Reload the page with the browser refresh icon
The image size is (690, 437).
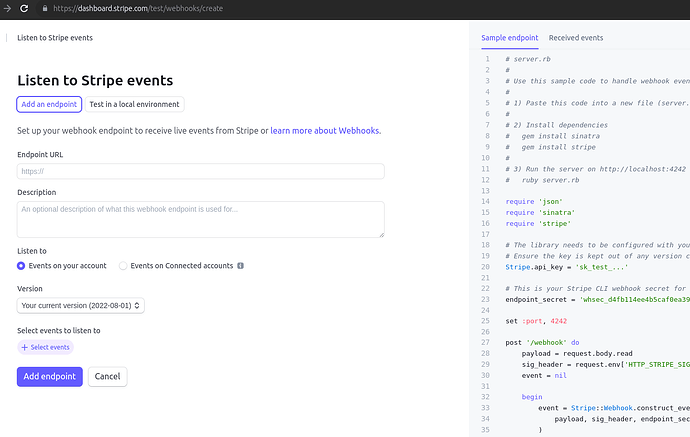point(24,8)
